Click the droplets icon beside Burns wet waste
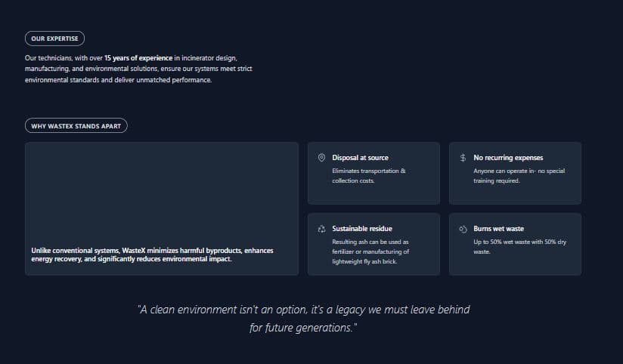The image size is (623, 364). (x=463, y=229)
